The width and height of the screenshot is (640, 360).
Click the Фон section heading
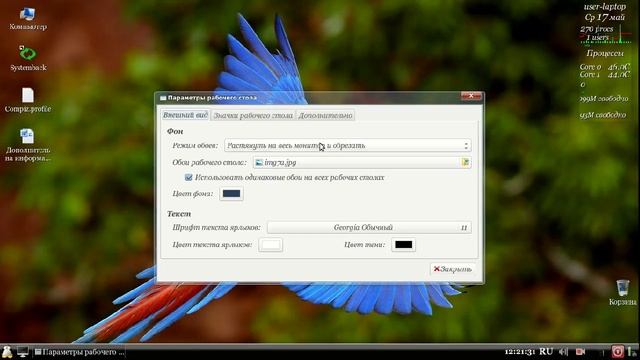click(x=175, y=131)
